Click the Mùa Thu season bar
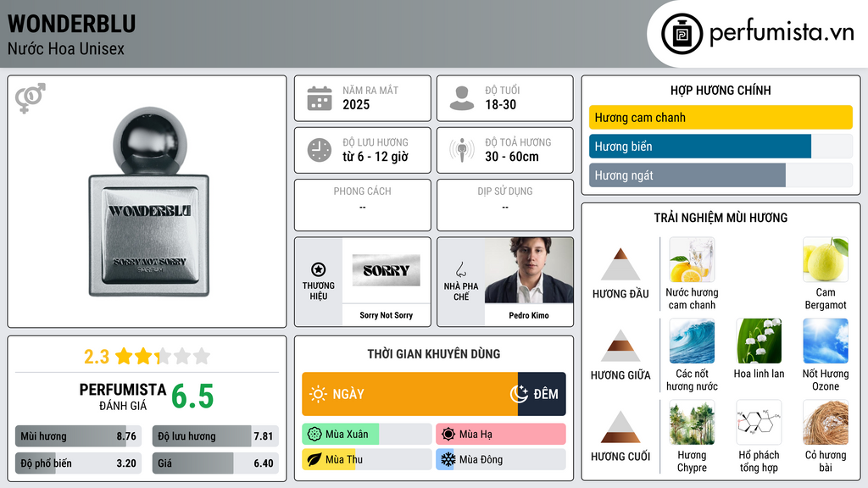Viewport: 868px width, 488px height. tap(366, 459)
